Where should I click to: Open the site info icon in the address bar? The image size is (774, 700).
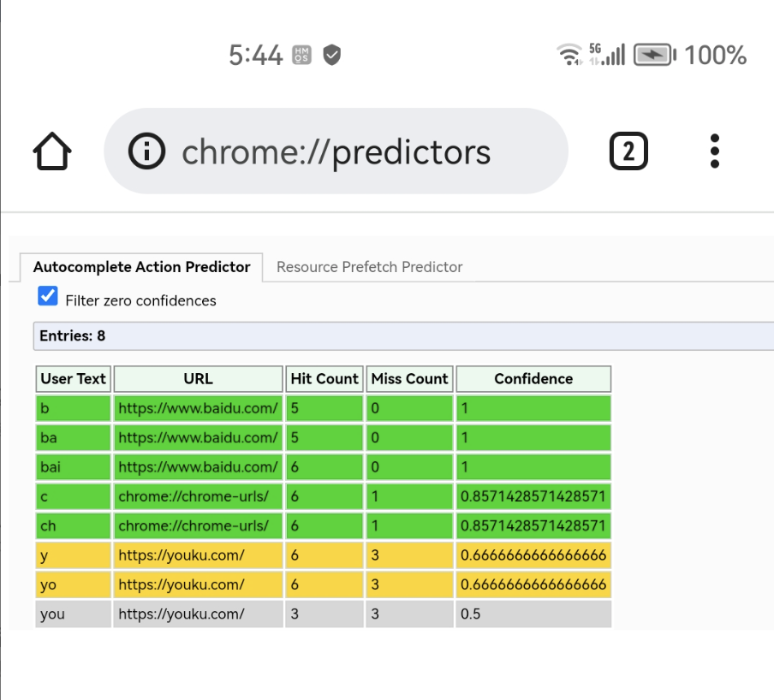[146, 151]
